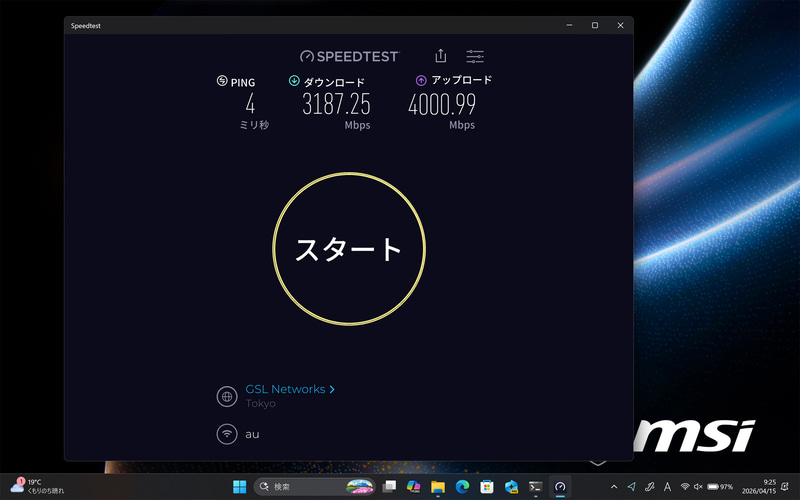
Task: Click the SPEEDTEST logo
Action: [x=349, y=56]
